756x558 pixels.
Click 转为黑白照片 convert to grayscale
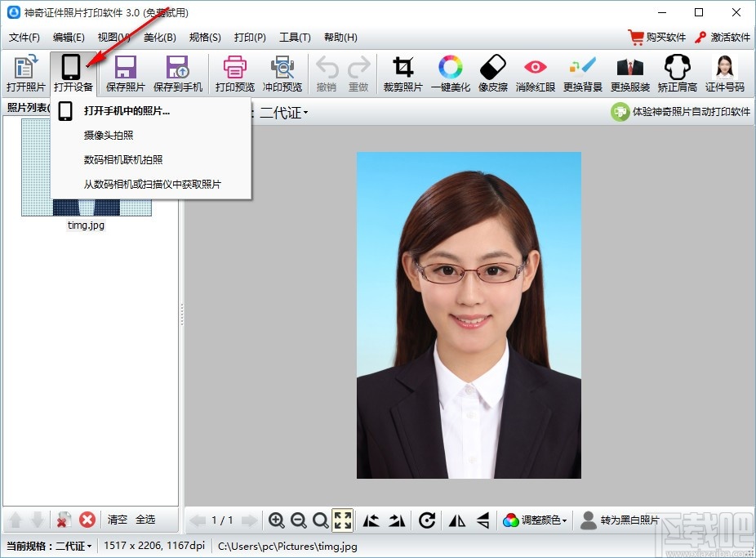tap(620, 520)
